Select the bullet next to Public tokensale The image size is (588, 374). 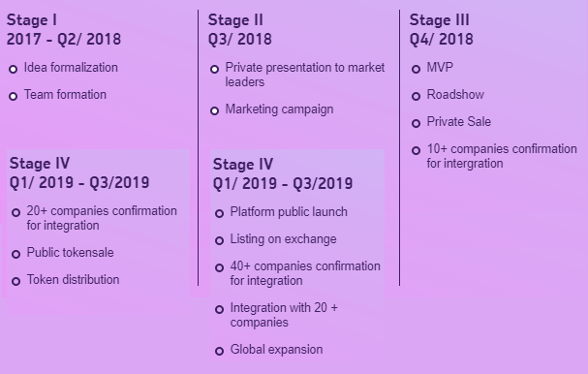point(15,254)
